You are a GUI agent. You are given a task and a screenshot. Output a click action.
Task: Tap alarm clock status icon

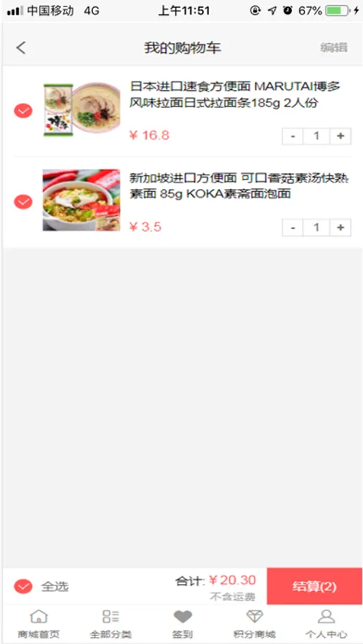point(288,11)
